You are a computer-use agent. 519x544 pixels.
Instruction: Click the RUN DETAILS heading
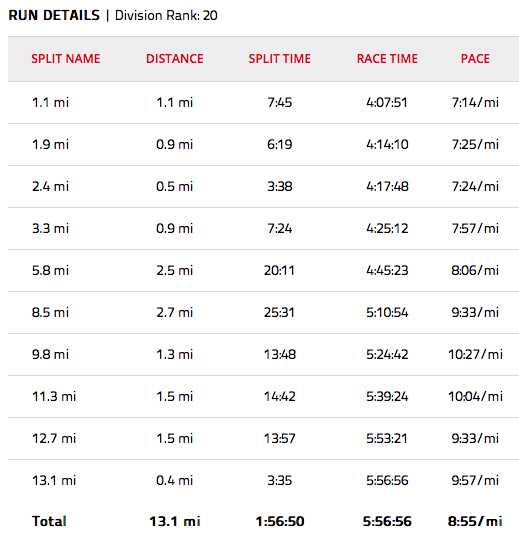[54, 16]
